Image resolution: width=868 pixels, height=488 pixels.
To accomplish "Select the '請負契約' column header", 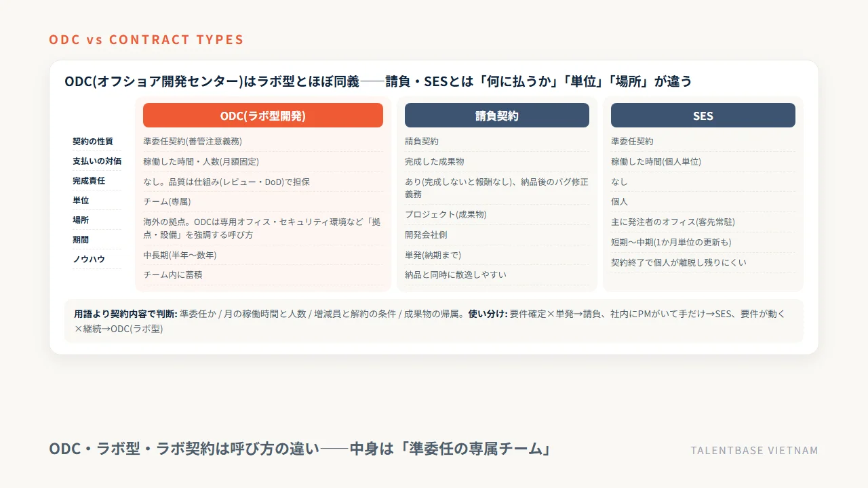I will click(x=497, y=115).
